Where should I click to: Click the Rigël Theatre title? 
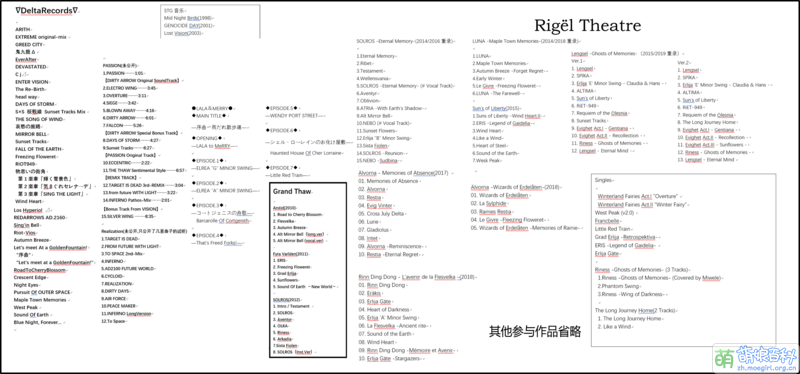(587, 25)
